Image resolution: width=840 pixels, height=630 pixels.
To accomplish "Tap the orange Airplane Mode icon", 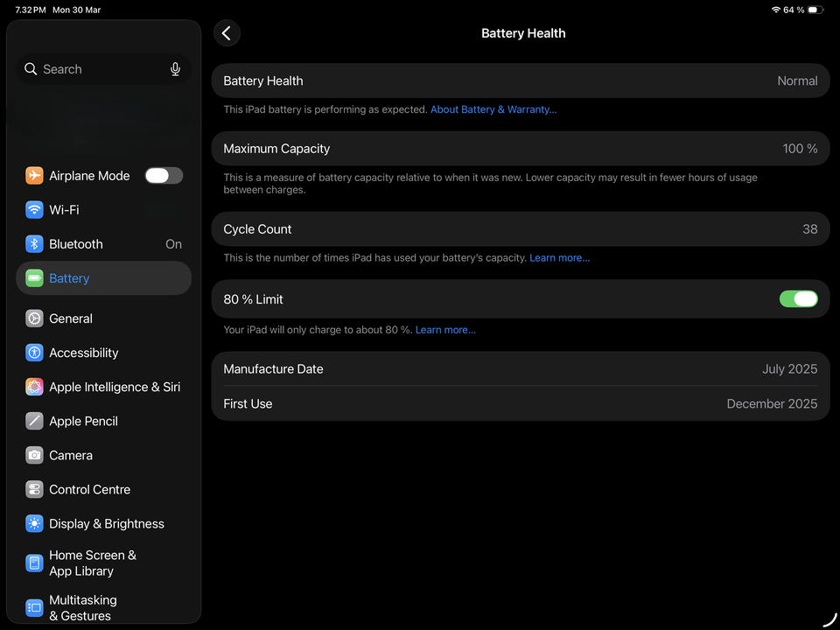I will coord(34,176).
